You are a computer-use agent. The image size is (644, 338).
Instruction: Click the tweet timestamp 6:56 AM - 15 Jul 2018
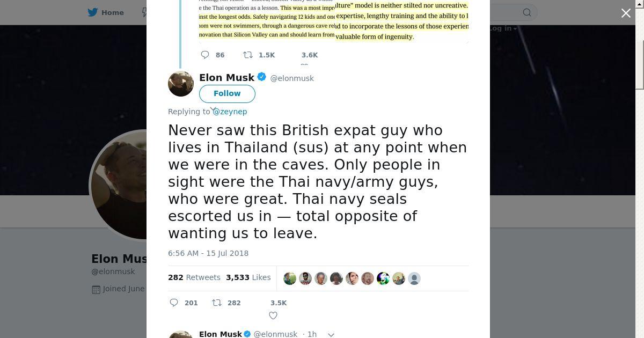tap(208, 253)
